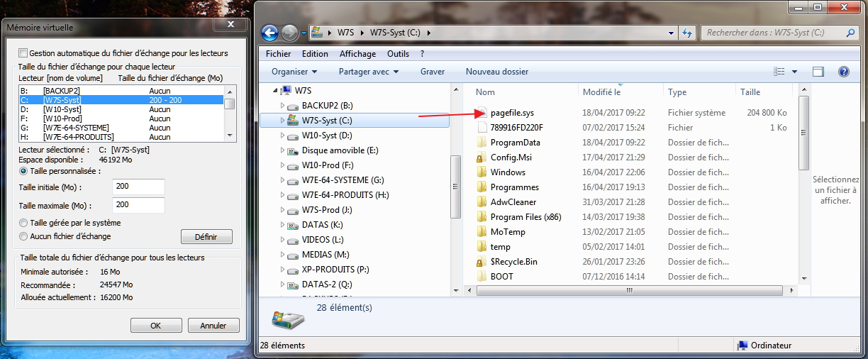868x359 pixels.
Task: Click the search magnifier icon
Action: click(x=850, y=33)
